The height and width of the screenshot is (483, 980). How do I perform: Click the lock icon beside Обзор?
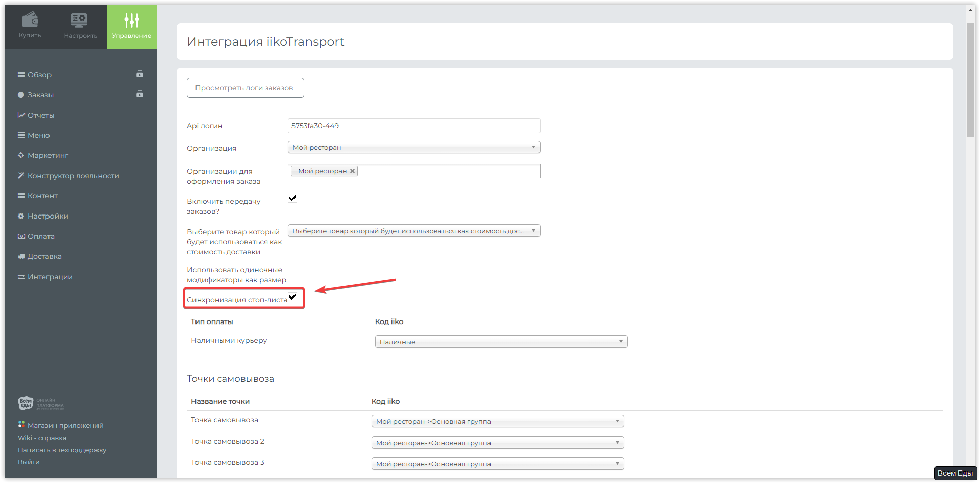pyautogui.click(x=140, y=74)
